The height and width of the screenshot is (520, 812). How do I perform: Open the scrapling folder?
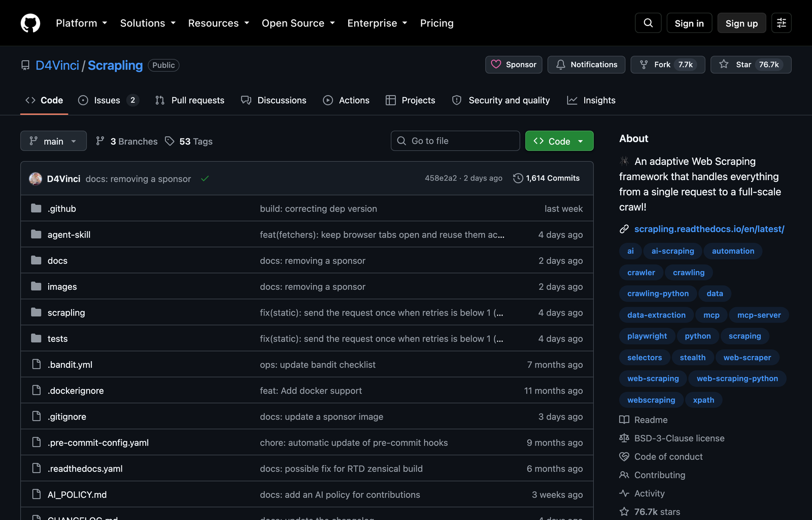point(66,313)
